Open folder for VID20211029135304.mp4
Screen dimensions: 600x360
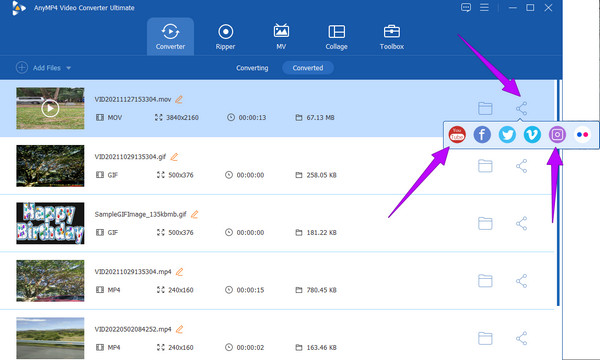(x=485, y=281)
